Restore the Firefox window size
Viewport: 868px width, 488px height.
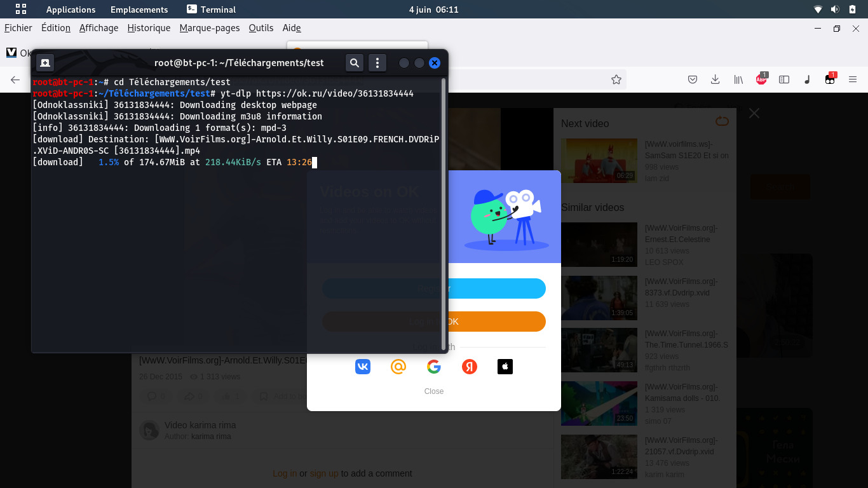(x=837, y=29)
